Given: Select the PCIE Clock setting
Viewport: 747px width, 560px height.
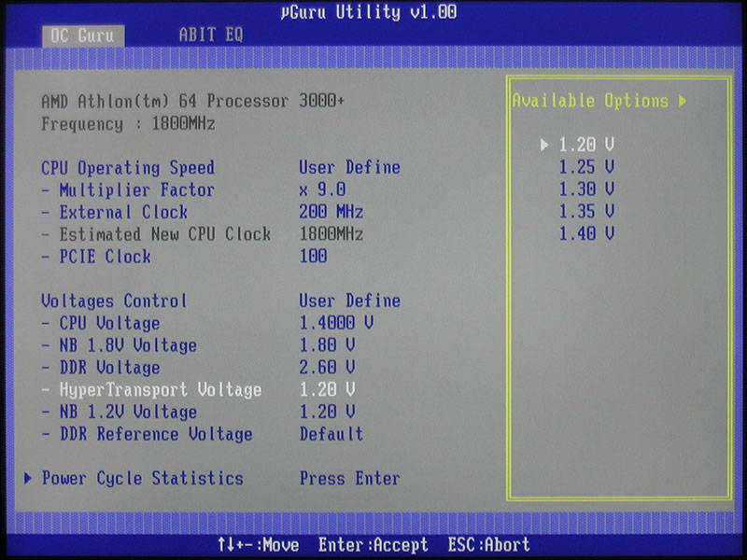Looking at the screenshot, I should (96, 257).
